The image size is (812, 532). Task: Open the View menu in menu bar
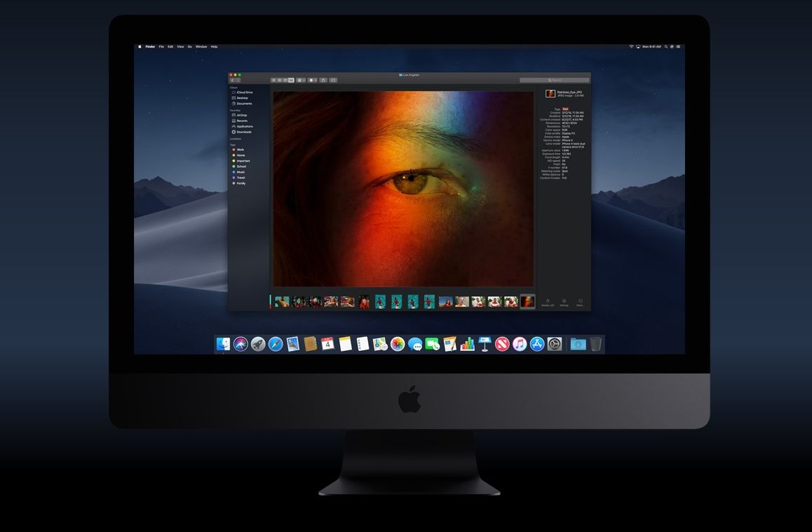point(180,47)
